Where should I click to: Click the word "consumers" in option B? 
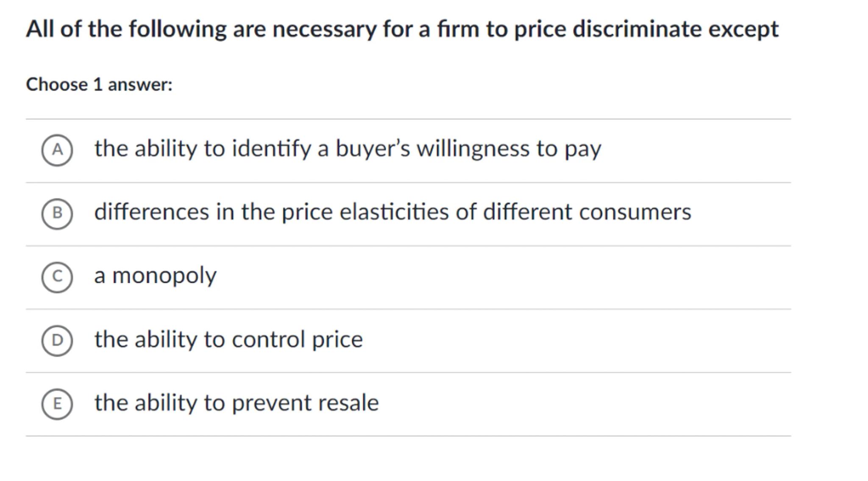(635, 212)
